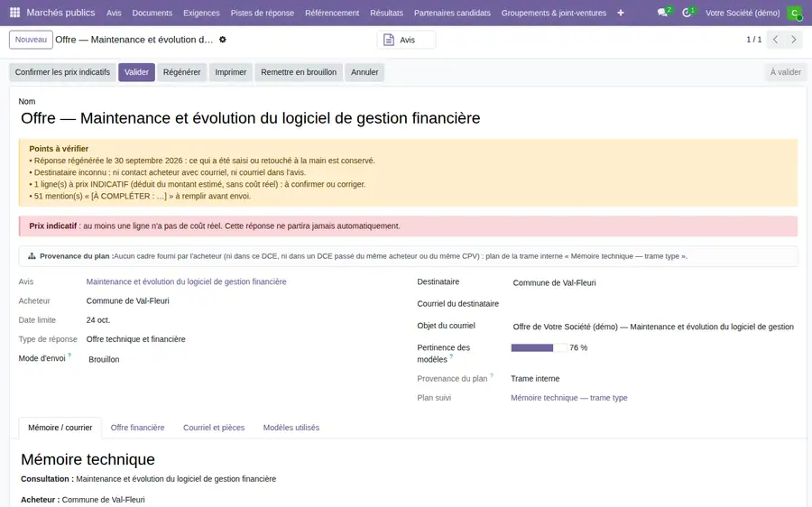Open the linked Avis record link

(187, 281)
